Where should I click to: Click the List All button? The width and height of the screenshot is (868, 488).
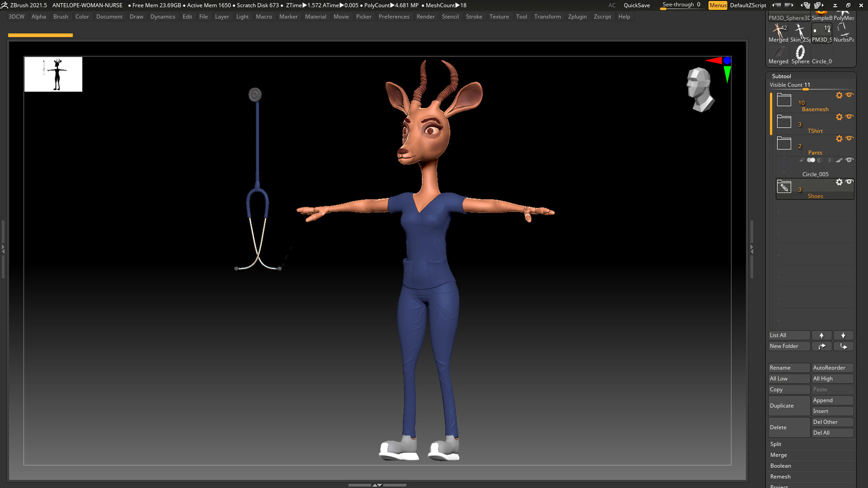(789, 335)
